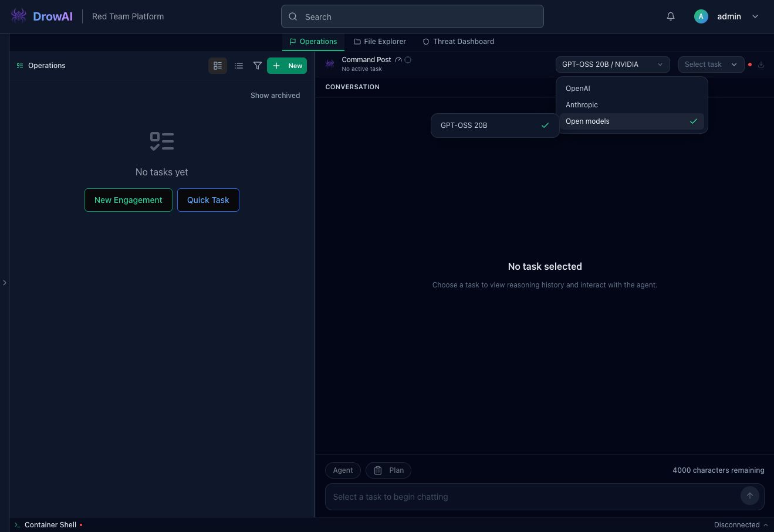Image resolution: width=774 pixels, height=532 pixels.
Task: Click the 'No task selected' heading
Action: (x=545, y=266)
